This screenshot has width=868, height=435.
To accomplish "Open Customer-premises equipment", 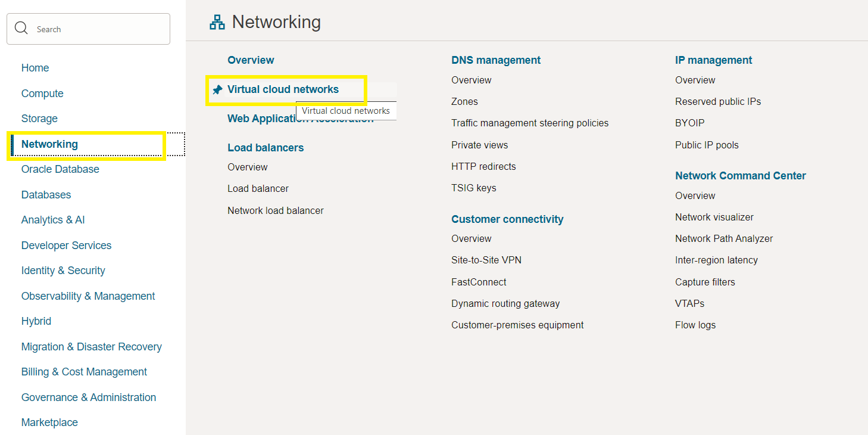I will (517, 325).
